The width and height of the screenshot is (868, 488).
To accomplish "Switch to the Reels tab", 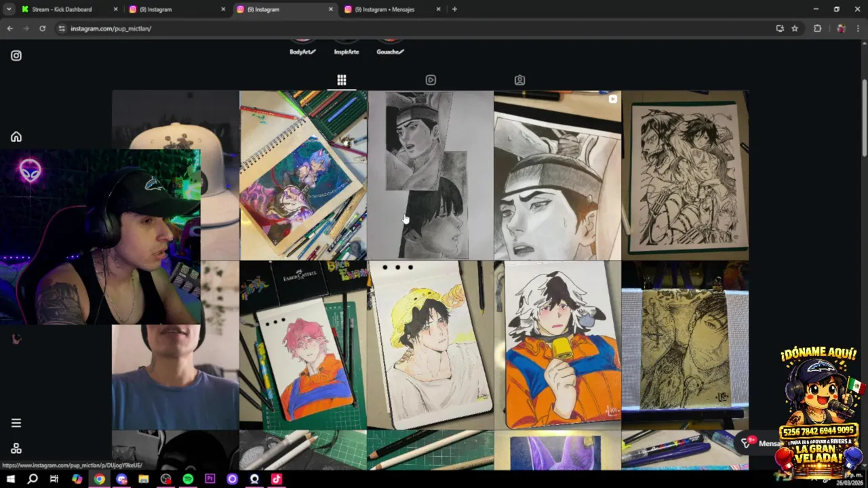I will tap(431, 80).
